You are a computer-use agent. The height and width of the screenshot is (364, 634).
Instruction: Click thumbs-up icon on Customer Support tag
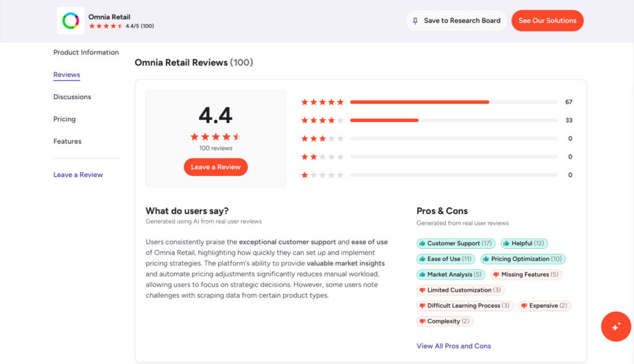422,243
